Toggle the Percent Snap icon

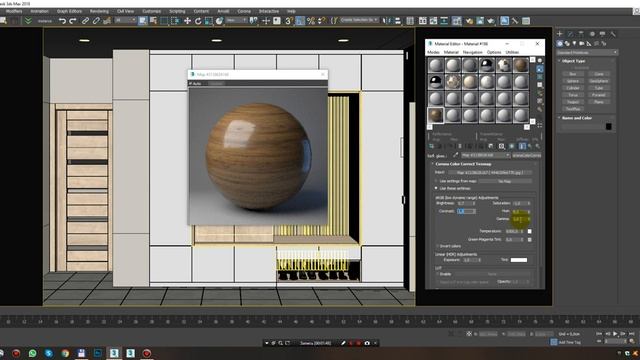click(311, 21)
